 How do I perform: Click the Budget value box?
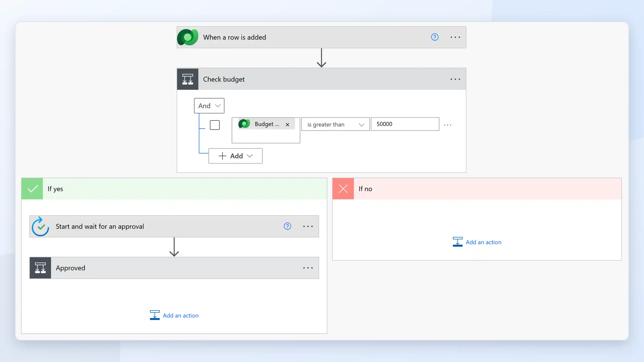[x=266, y=130]
